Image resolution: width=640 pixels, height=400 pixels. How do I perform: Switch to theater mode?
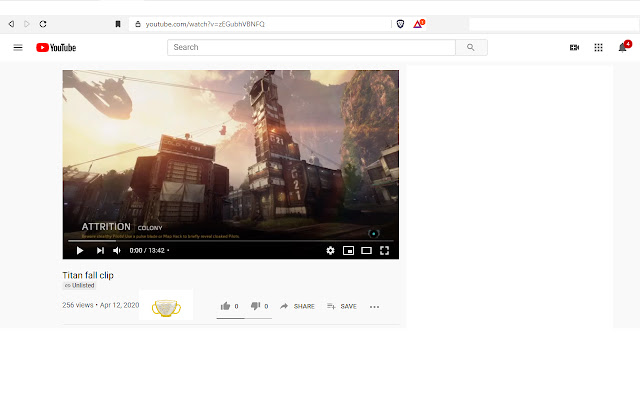tap(366, 251)
